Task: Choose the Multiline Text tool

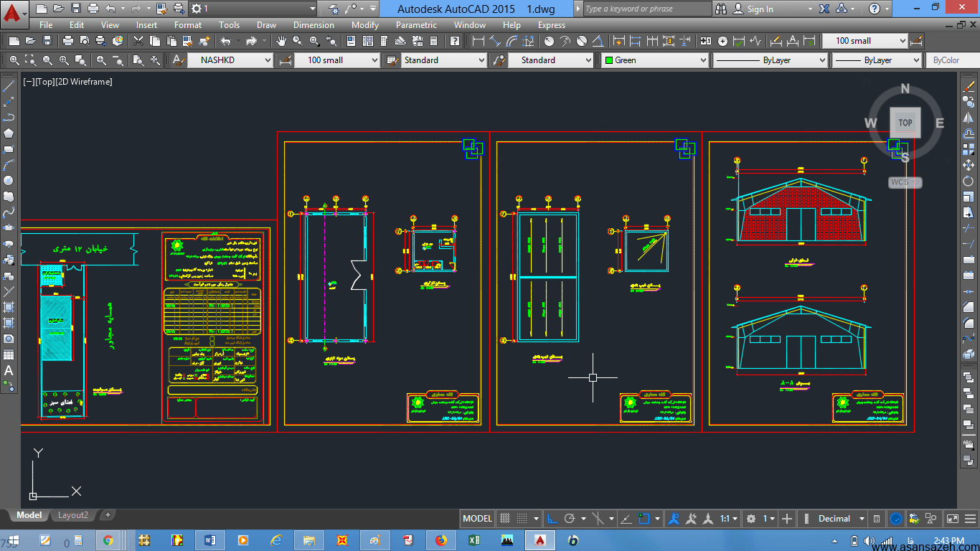Action: (x=9, y=371)
